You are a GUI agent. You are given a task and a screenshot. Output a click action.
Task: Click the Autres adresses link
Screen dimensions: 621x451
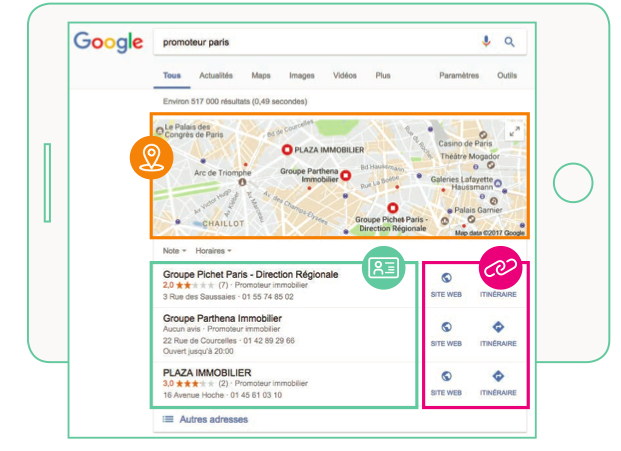(x=212, y=419)
